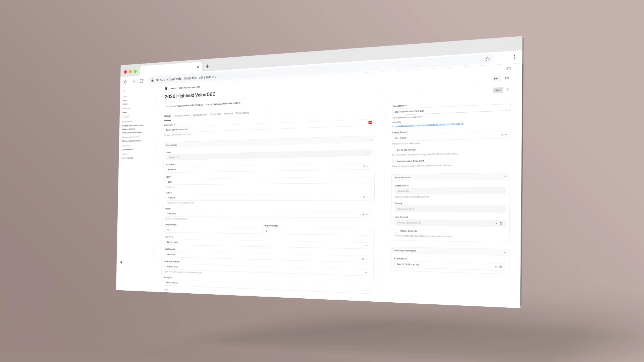Open the calendar picker for Published At date
The width and height of the screenshot is (644, 362).
point(501,267)
